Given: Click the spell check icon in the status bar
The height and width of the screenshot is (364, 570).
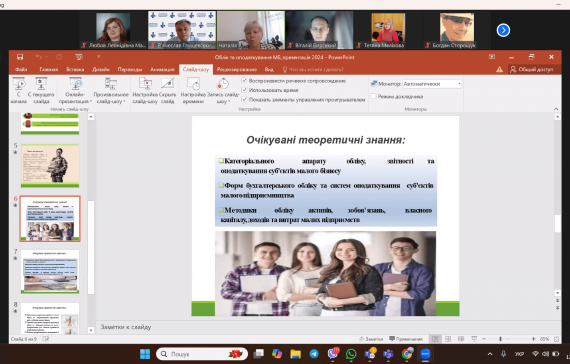Looking at the screenshot, I should point(45,339).
